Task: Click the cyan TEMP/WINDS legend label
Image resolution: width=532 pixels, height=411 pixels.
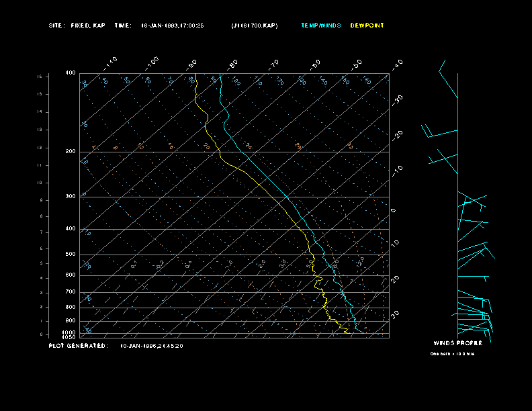Action: pyautogui.click(x=320, y=26)
